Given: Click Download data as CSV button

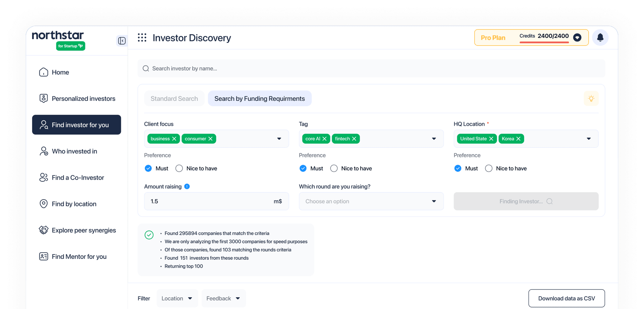Looking at the screenshot, I should point(567,298).
